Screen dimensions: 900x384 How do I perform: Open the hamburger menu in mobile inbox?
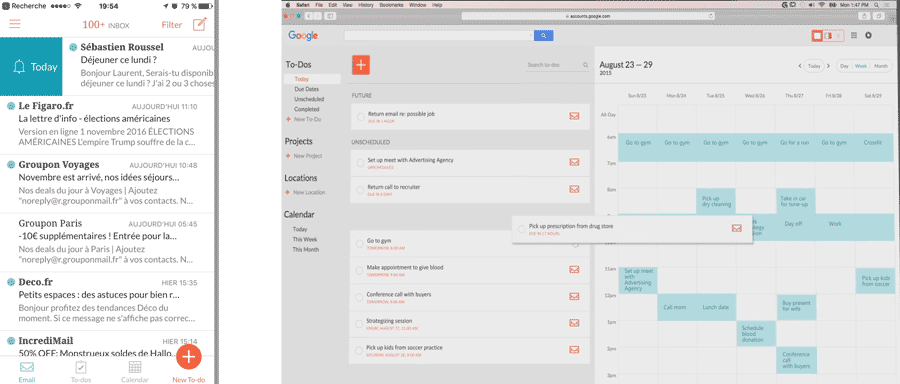(14, 24)
